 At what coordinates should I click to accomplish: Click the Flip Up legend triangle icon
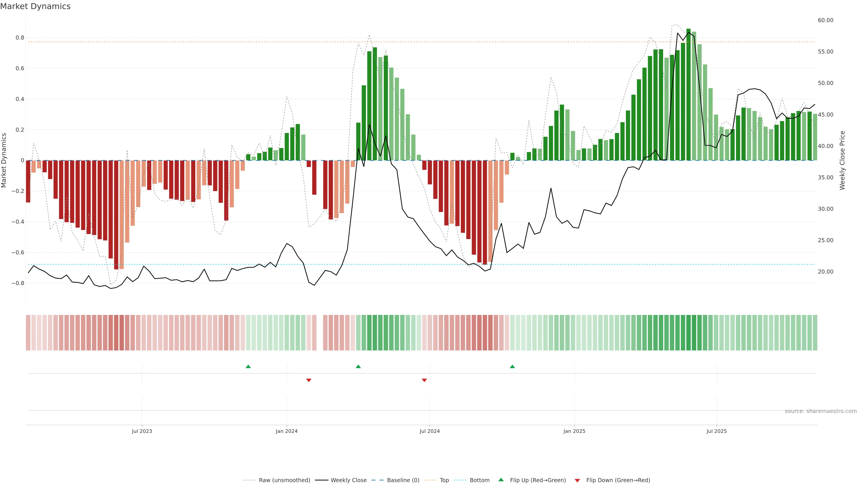[501, 480]
